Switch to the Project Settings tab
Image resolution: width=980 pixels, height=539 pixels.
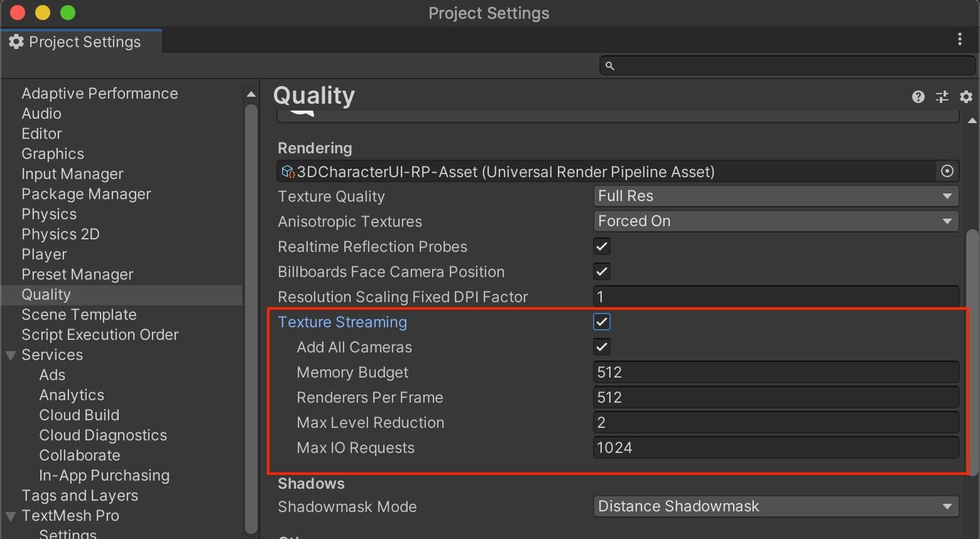tap(82, 41)
